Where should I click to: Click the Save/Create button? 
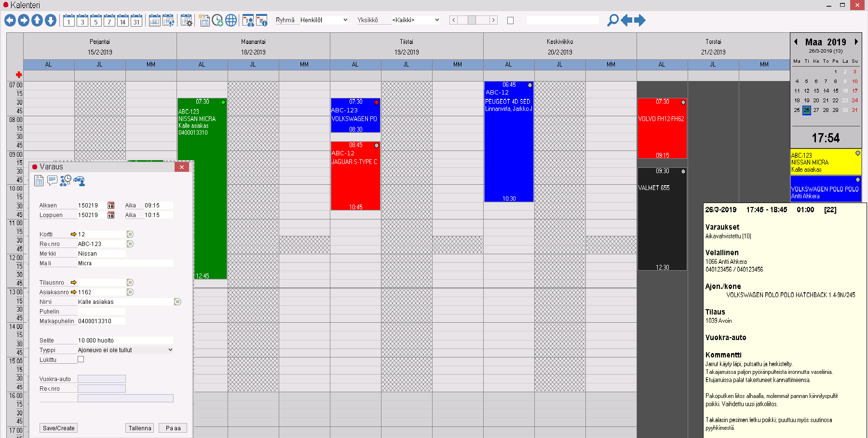(x=59, y=428)
